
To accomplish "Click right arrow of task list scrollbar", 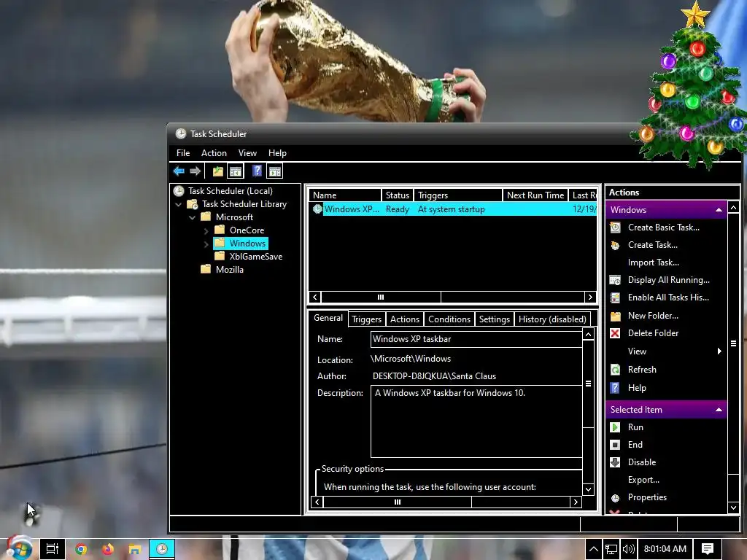I will [x=590, y=297].
